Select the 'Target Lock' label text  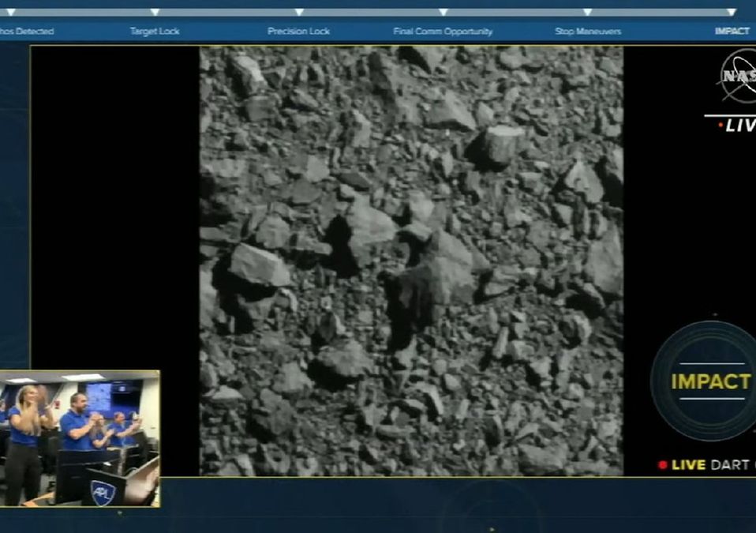[x=155, y=32]
